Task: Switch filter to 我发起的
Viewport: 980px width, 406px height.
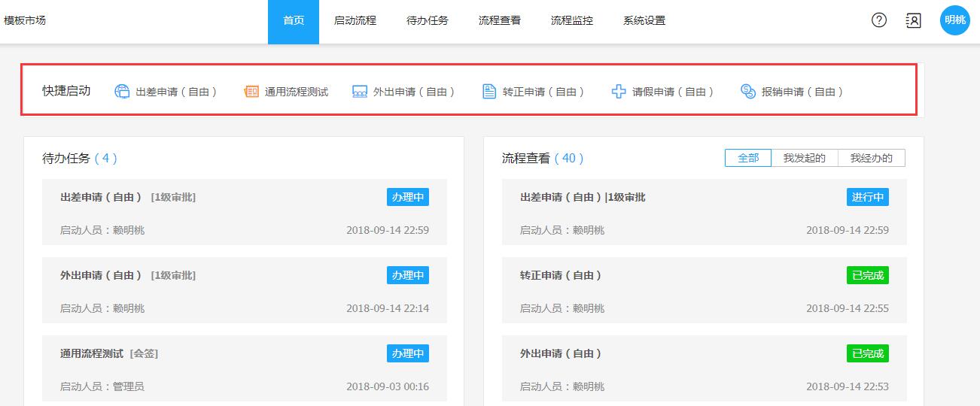Action: pyautogui.click(x=804, y=158)
